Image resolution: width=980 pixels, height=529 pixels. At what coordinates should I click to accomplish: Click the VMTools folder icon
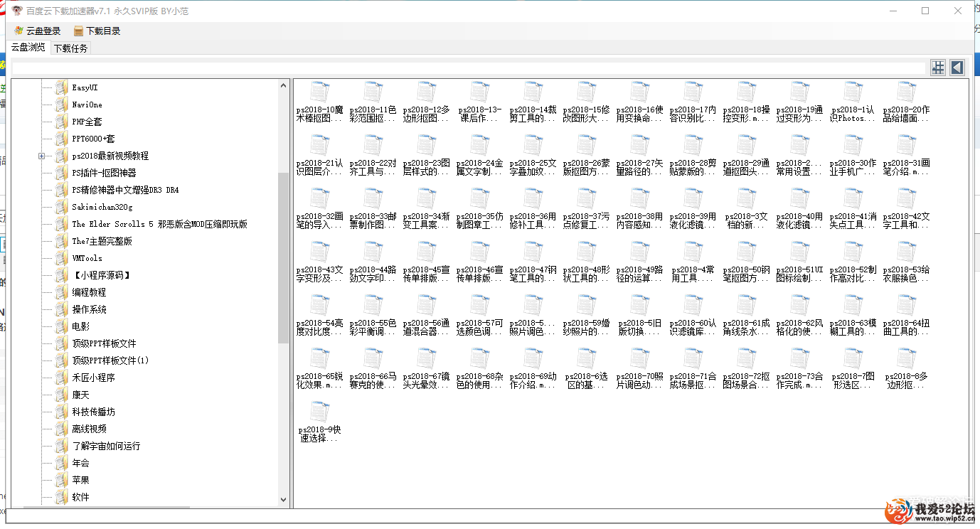[62, 258]
